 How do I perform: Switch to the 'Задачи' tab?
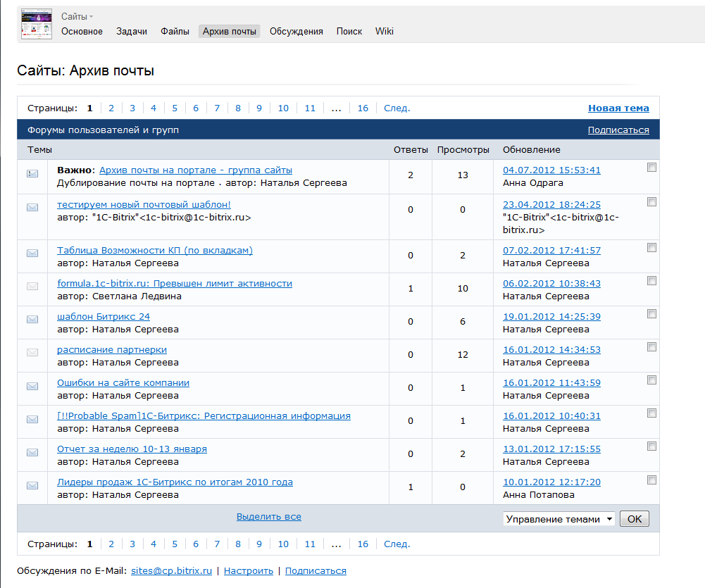[x=132, y=31]
